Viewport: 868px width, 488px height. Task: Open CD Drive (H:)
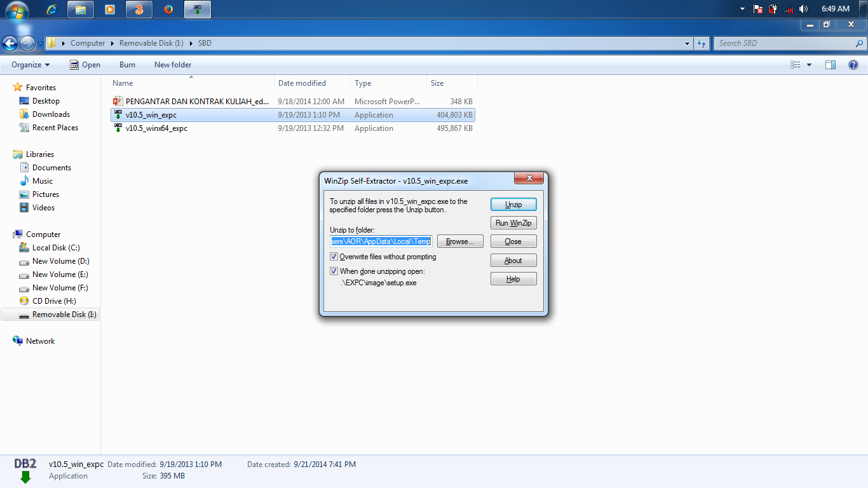[54, 301]
